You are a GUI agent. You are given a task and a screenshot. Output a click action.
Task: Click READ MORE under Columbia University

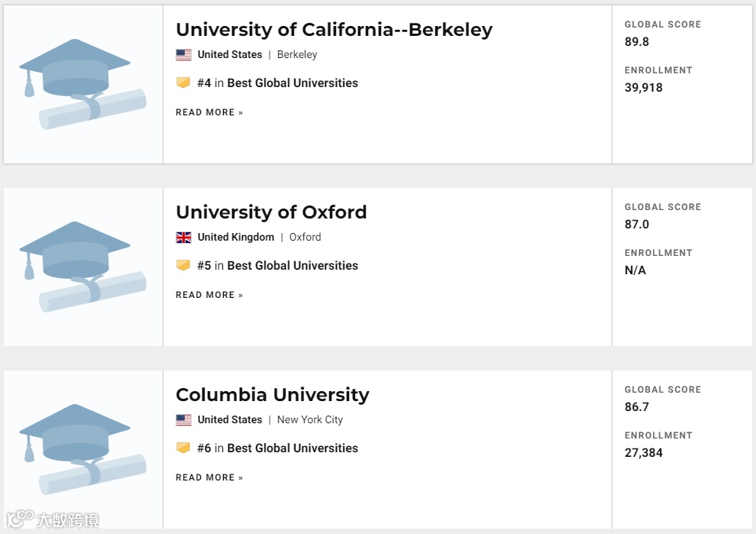[209, 477]
